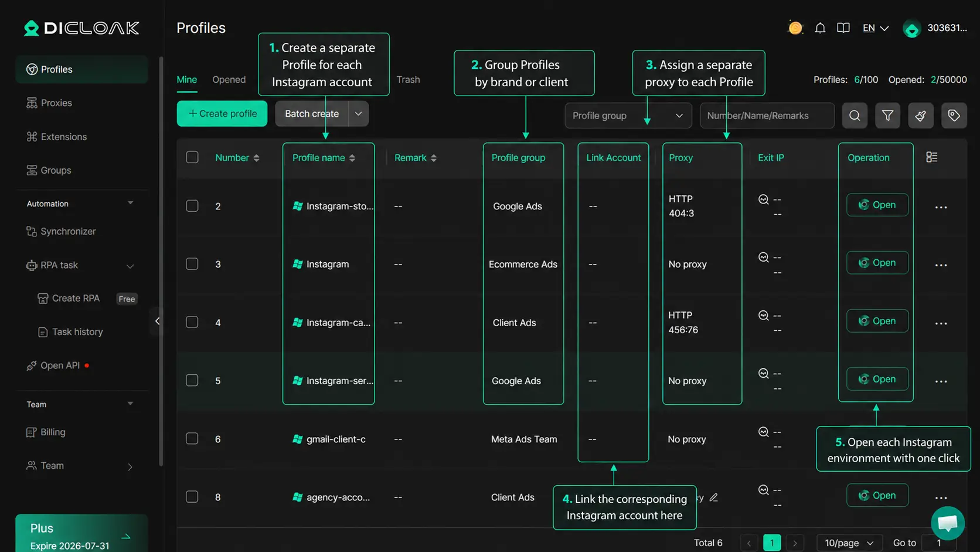Tick the checkbox for profile 8
Viewport: 980px width, 552px height.
[x=192, y=496]
